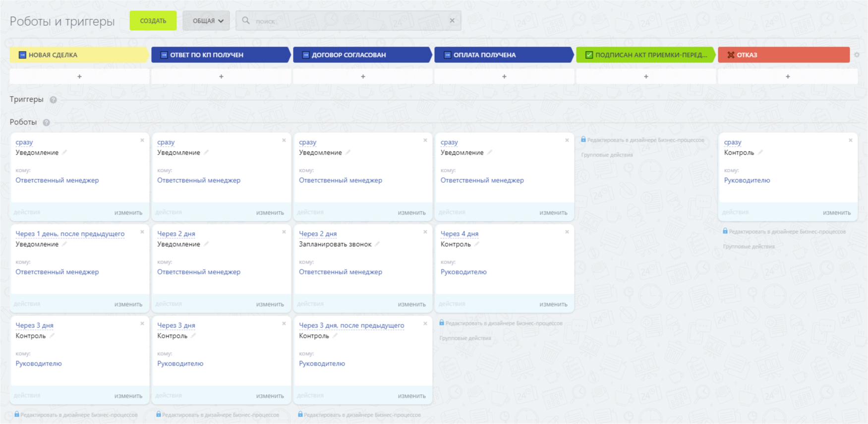Open действия menu on the Через 4 дня card
868x424 pixels.
pyautogui.click(x=452, y=304)
